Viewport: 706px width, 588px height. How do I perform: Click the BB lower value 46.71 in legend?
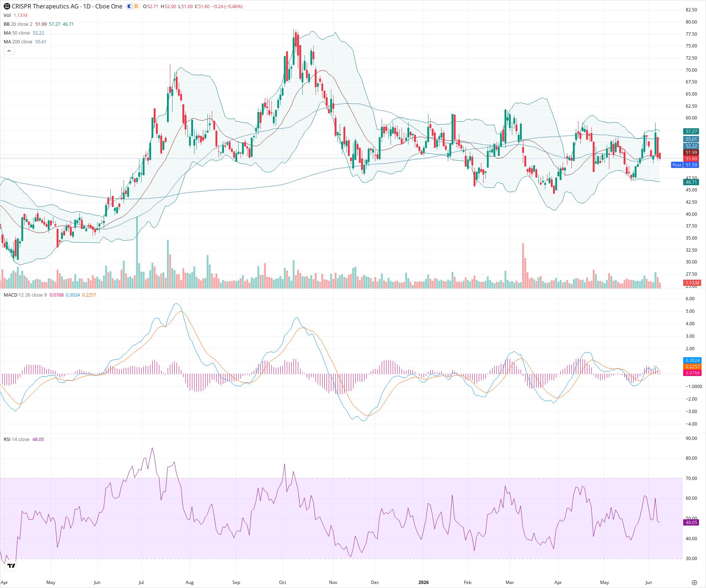68,24
